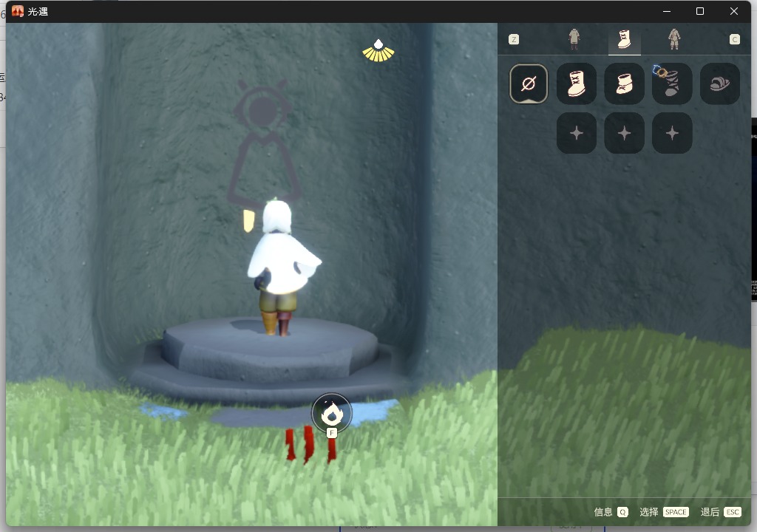Open the full-body suit tab
757x532 pixels.
point(674,39)
